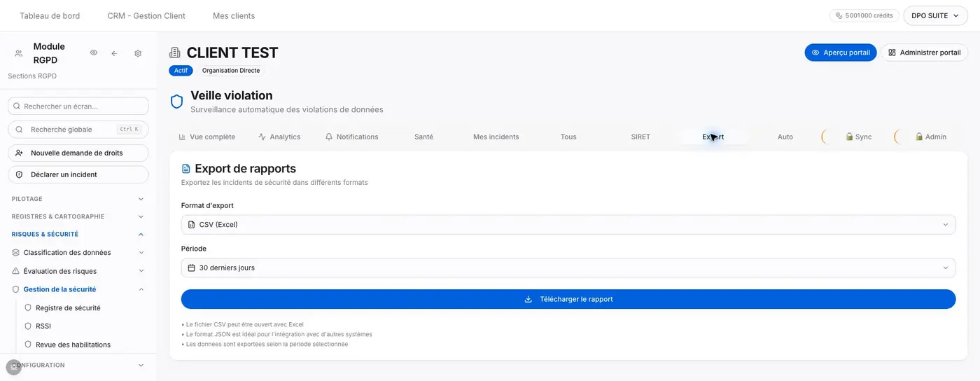The height and width of the screenshot is (381, 980).
Task: Open the Santé tab
Action: (x=423, y=137)
